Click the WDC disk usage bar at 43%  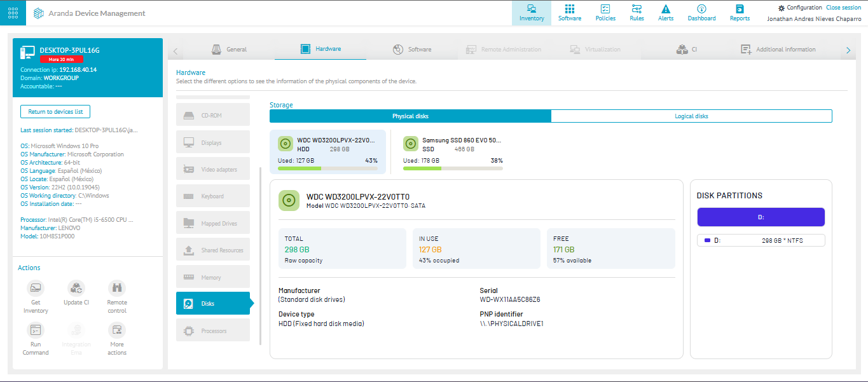click(x=327, y=168)
